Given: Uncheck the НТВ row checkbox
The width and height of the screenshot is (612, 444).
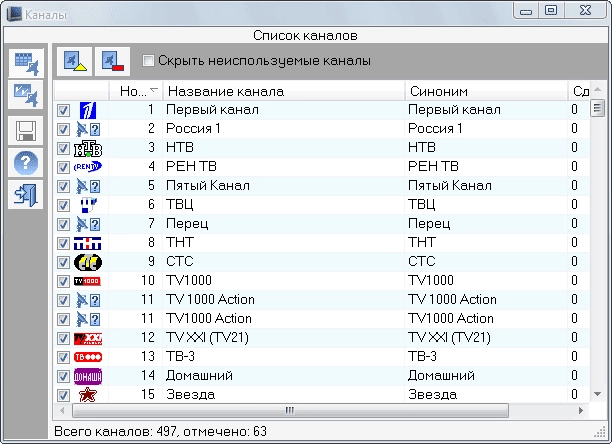Looking at the screenshot, I should 63,148.
